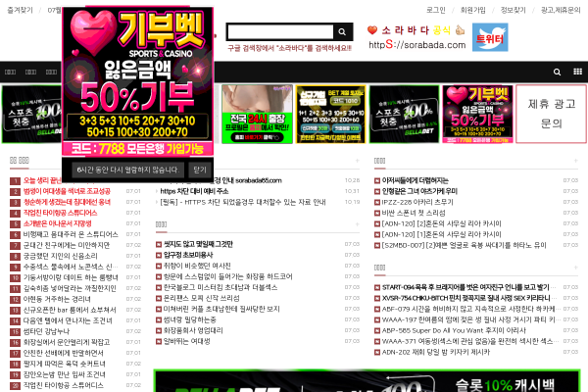The height and width of the screenshot is (392, 588).
Task: Focus the search input field at the top
Action: coord(280,32)
